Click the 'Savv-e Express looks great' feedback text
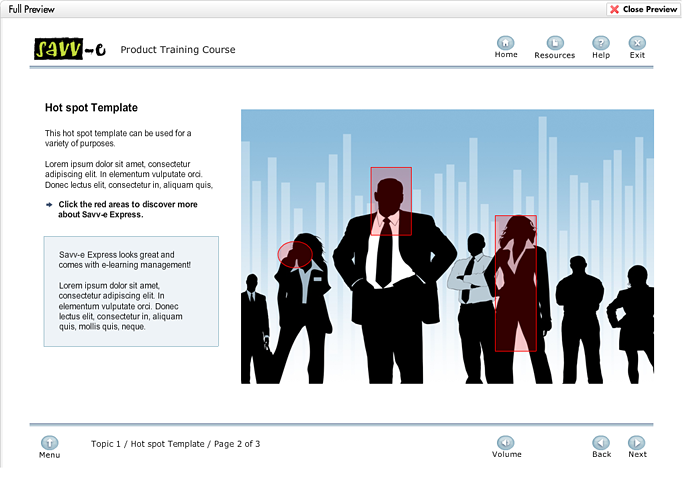Image resolution: width=685 pixels, height=477 pixels. 125,259
